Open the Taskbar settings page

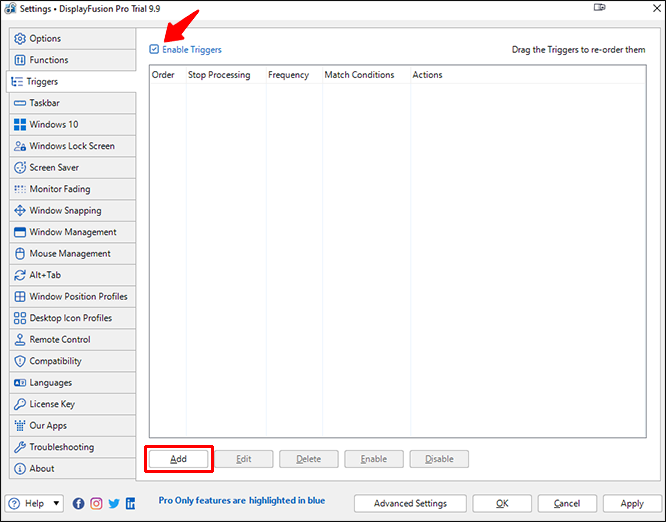click(72, 103)
